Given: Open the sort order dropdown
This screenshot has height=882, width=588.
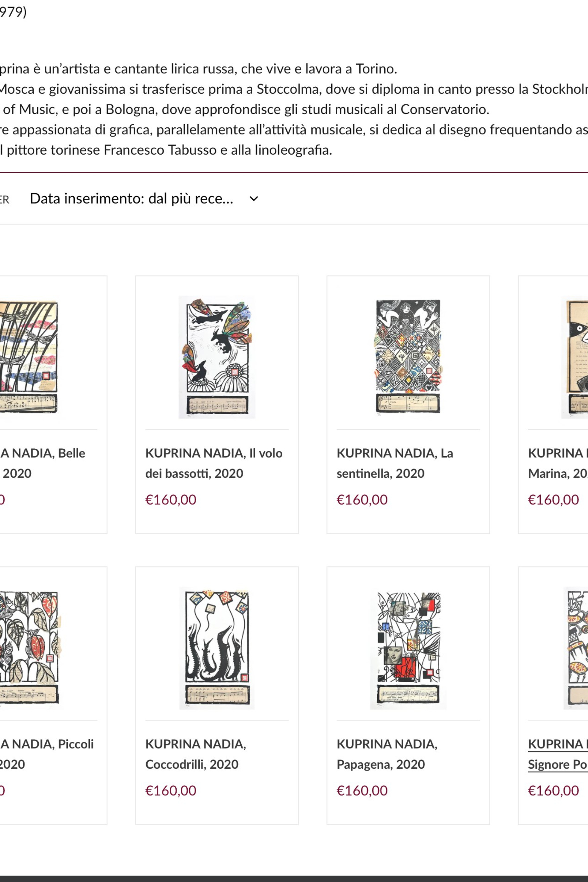Looking at the screenshot, I should 132,199.
